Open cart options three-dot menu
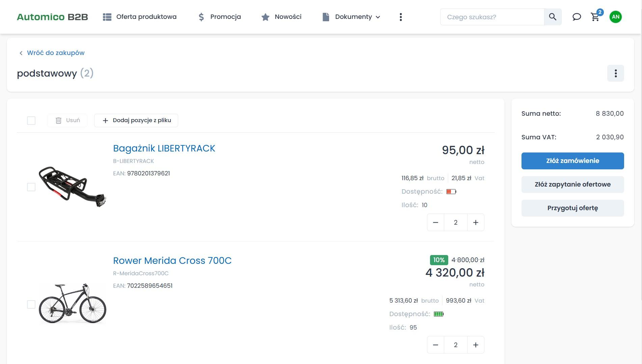This screenshot has height=364, width=642. [x=615, y=73]
